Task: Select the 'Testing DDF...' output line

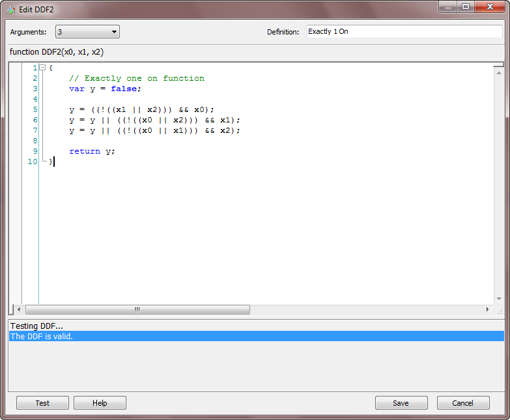Action: point(36,326)
